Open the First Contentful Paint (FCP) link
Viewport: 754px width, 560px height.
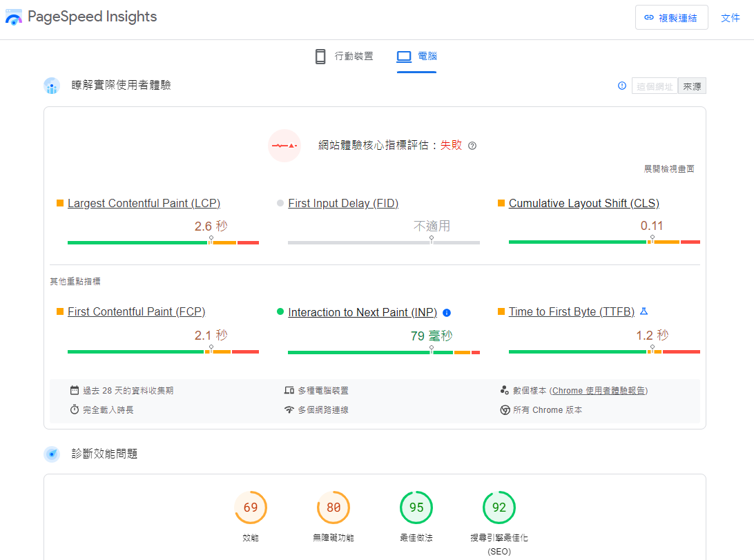point(137,311)
